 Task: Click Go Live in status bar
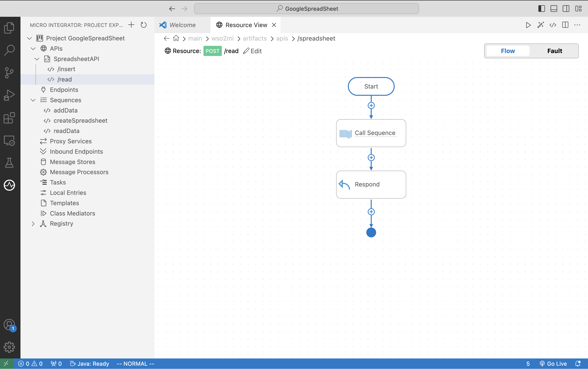click(x=553, y=364)
